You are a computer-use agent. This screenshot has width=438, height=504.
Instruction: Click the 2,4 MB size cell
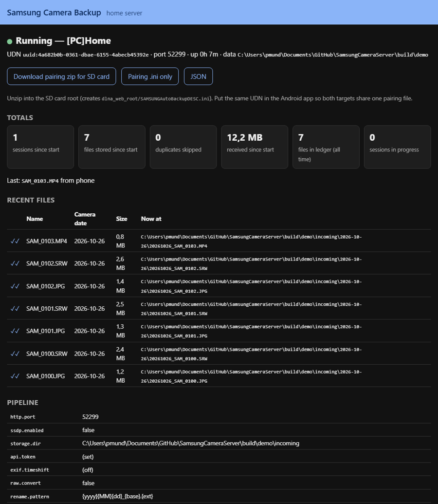(x=121, y=354)
